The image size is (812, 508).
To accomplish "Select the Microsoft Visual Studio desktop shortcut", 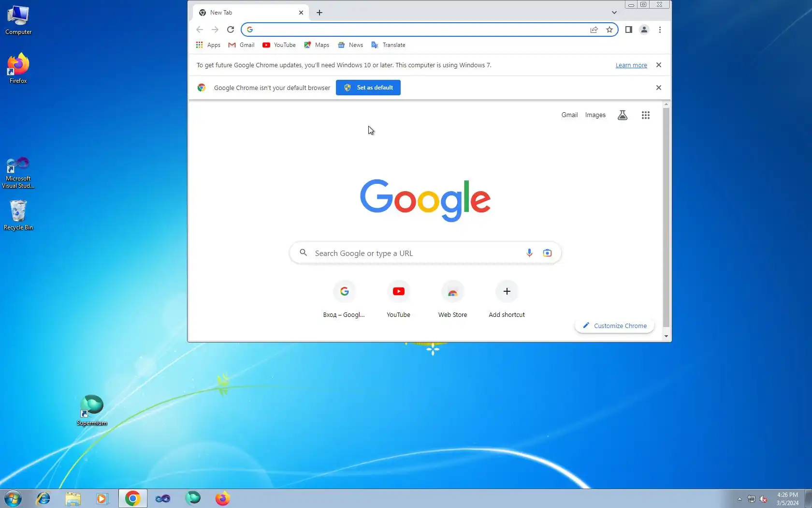I will point(18,173).
